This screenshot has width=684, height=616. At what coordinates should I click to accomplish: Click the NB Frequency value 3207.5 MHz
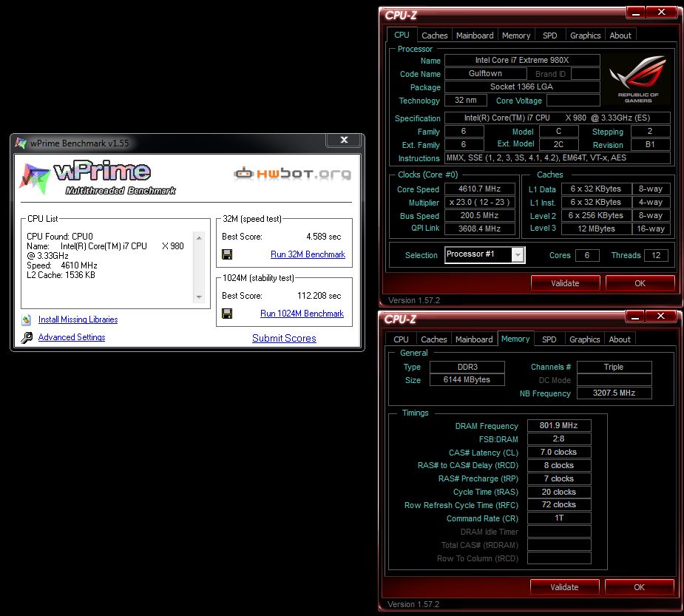(x=614, y=393)
